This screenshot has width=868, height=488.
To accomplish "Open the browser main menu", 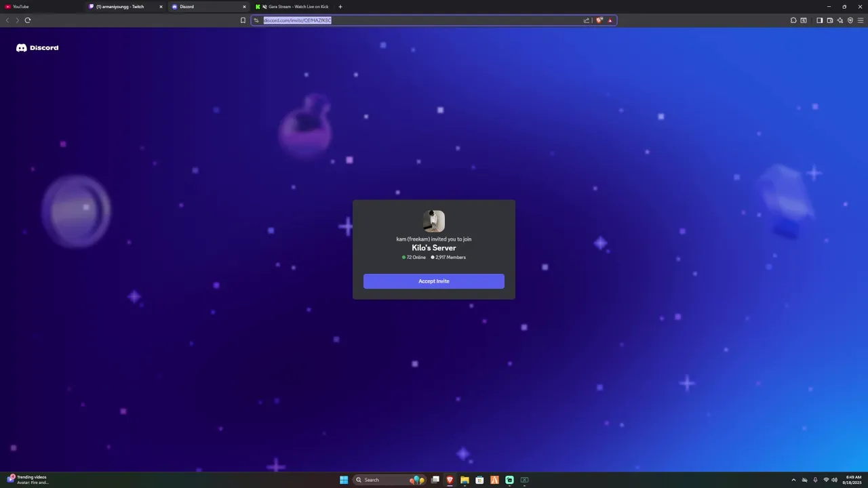I will [x=861, y=20].
